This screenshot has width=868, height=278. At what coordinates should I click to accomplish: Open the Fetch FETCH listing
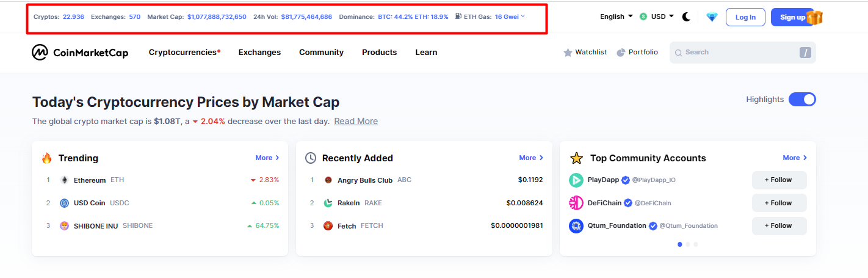(x=424, y=226)
